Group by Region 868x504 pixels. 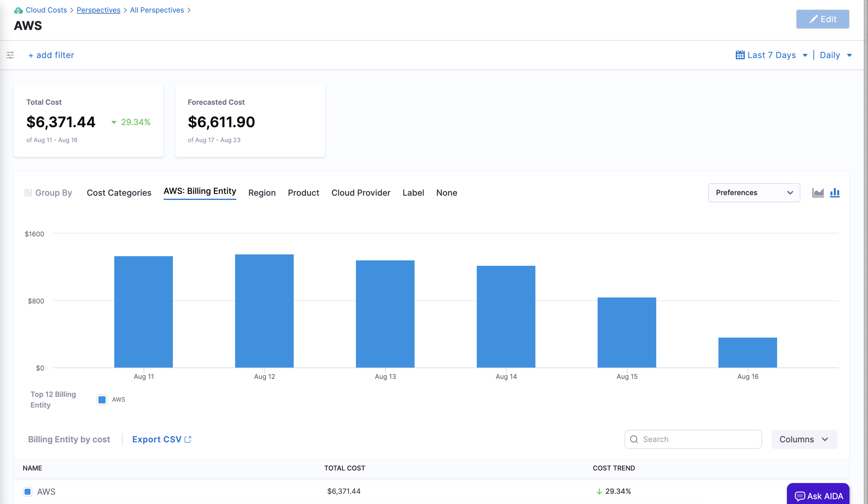pos(262,193)
